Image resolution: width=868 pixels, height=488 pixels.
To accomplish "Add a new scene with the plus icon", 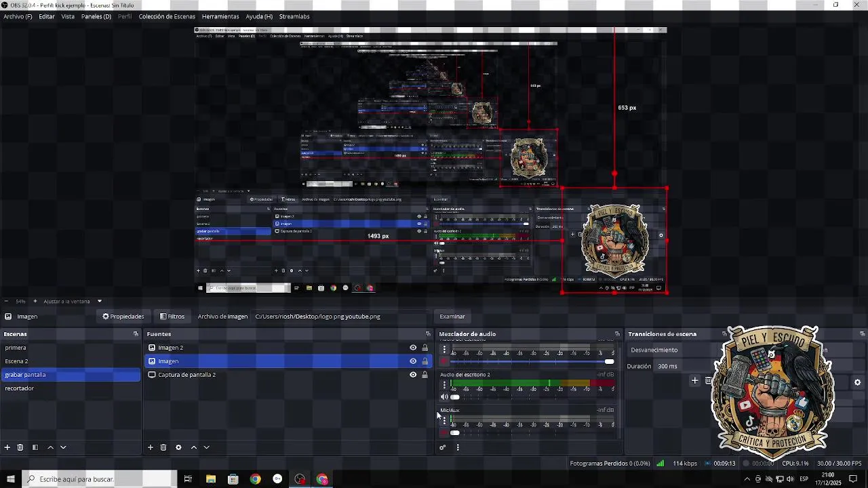I will pyautogui.click(x=7, y=447).
